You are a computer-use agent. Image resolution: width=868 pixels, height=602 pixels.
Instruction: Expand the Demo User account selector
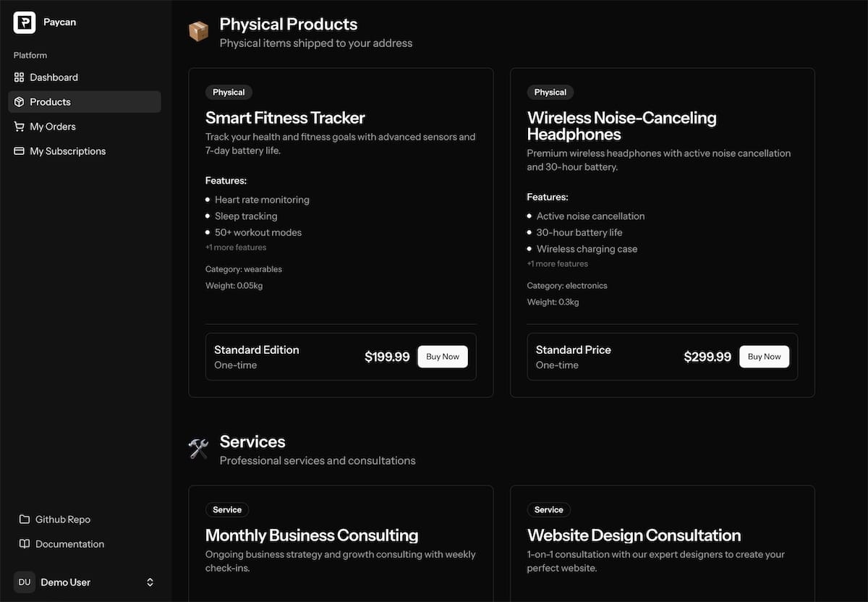[x=150, y=582]
